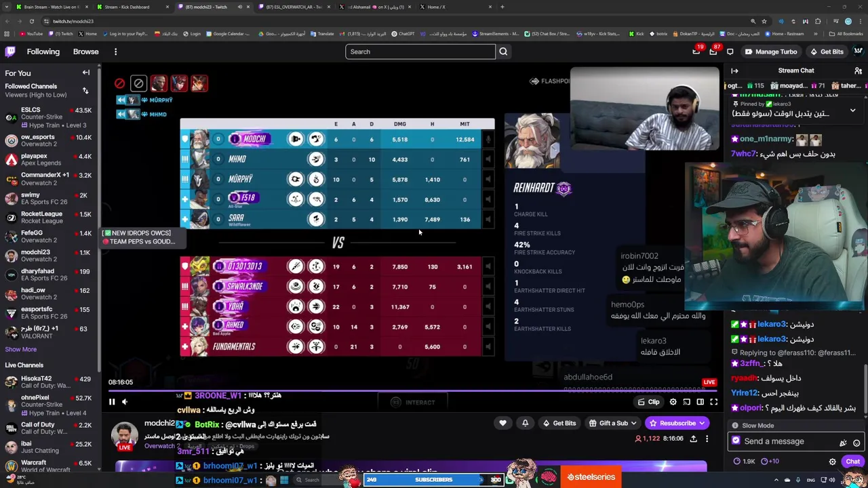This screenshot has width=868, height=488.
Task: Open the inbox notifications with badge 87
Action: point(713,52)
